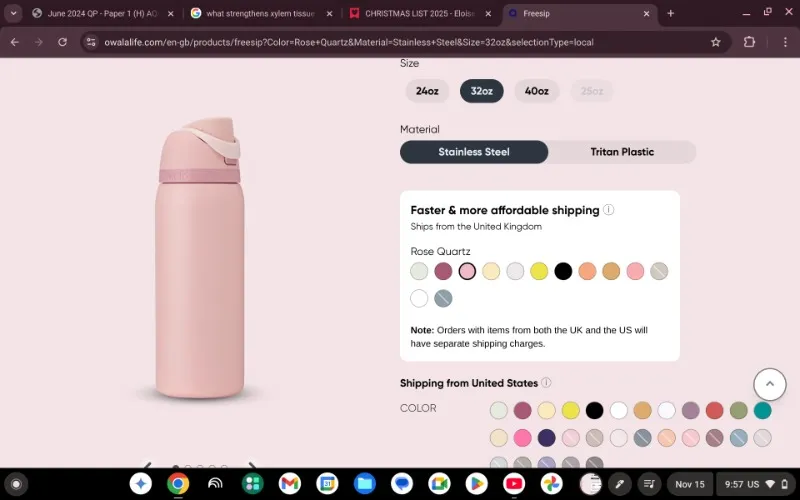Pick the teal swatch in US colours
The image size is (800, 500).
[762, 410]
